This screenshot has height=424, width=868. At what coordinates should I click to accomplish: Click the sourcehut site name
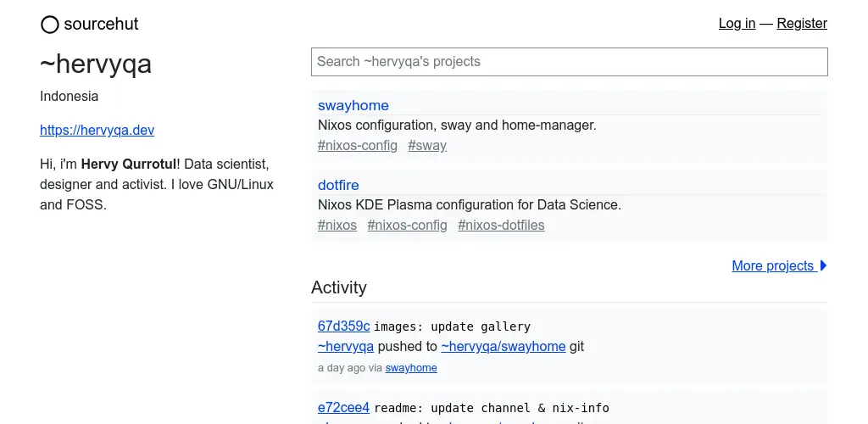pyautogui.click(x=102, y=24)
